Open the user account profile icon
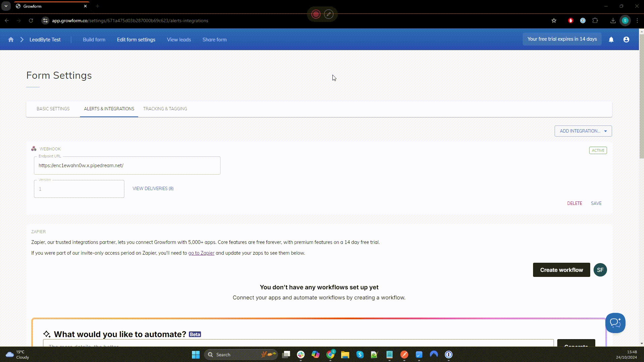 click(626, 40)
